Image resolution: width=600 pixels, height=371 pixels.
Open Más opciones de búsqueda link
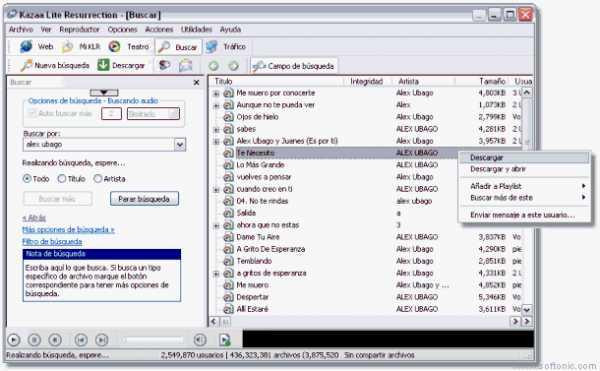click(68, 229)
